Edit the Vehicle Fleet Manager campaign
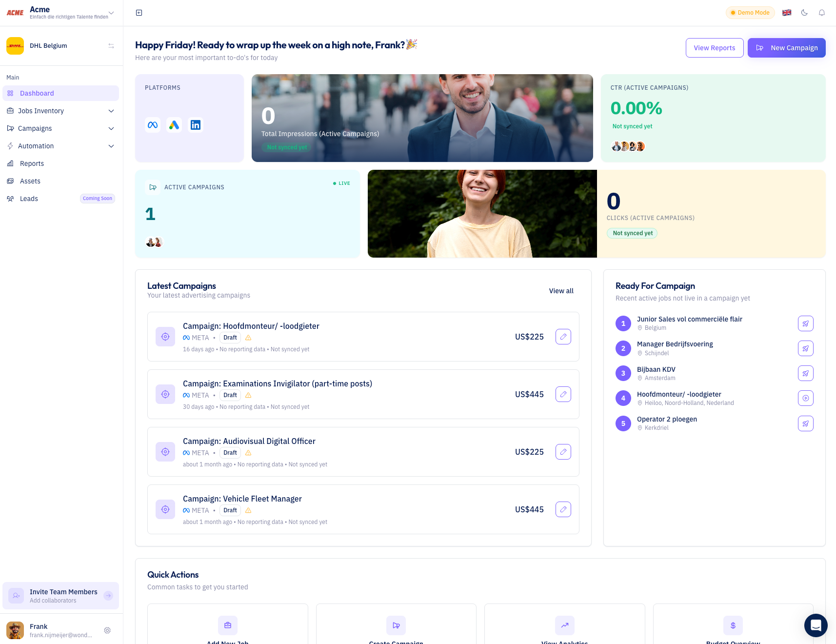Image resolution: width=836 pixels, height=644 pixels. (x=563, y=509)
